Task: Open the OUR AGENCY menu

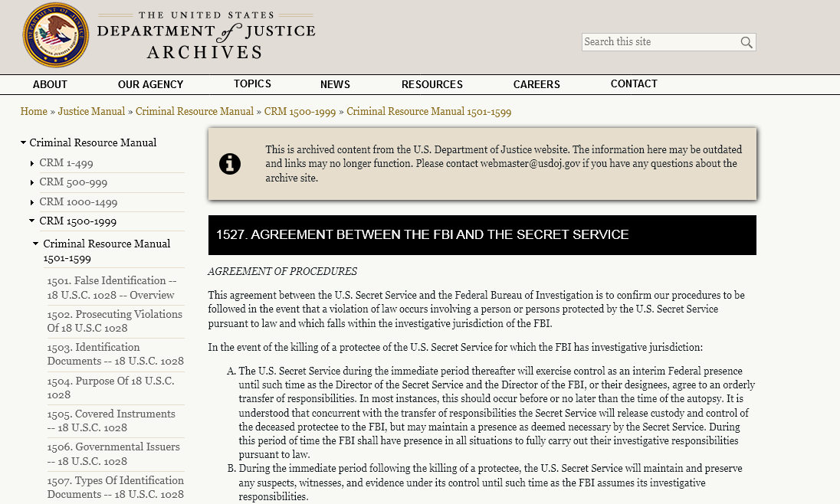Action: 150,84
